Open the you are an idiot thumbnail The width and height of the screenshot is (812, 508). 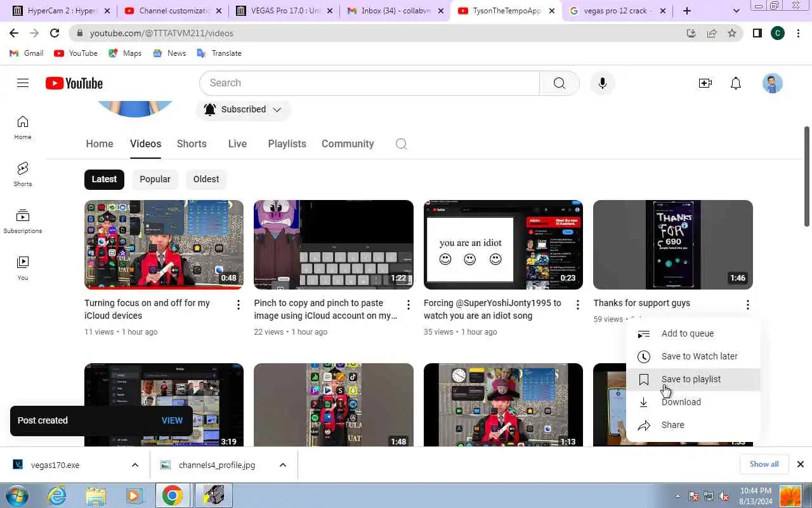pos(503,244)
